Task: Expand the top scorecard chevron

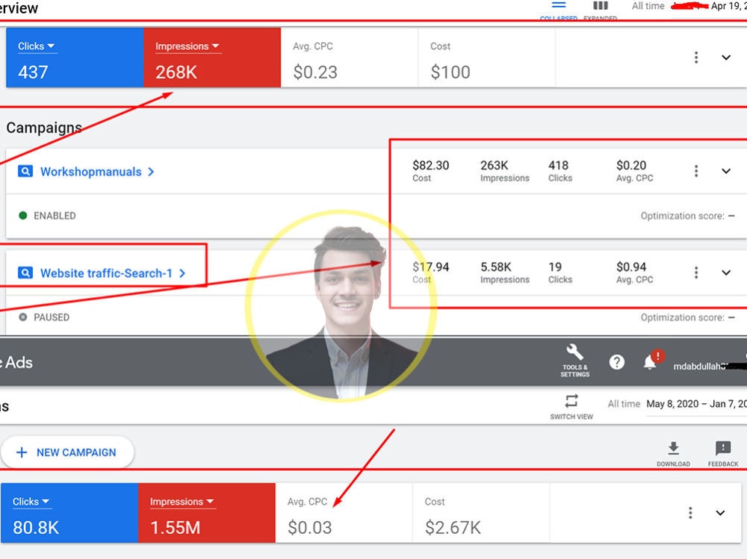Action: 725,57
